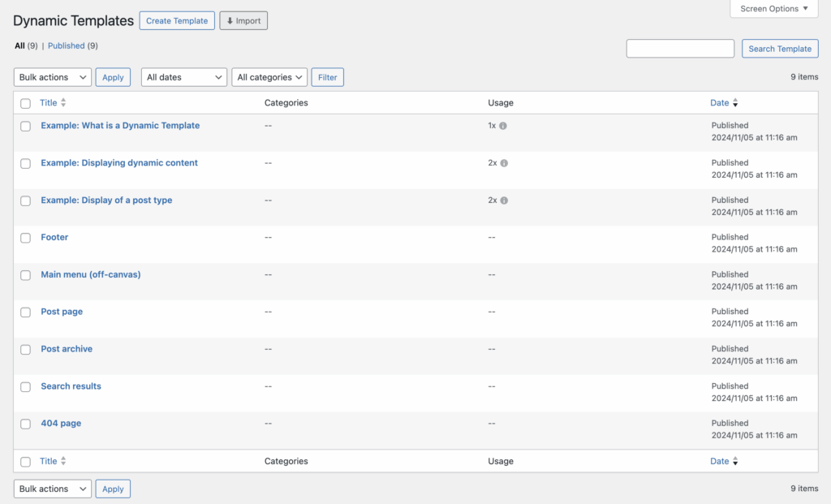Click sort arrows beside top Date header

735,103
